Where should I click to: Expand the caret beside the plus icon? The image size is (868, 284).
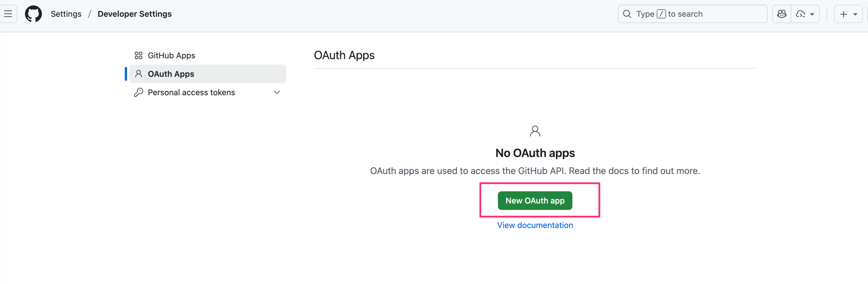tap(855, 14)
